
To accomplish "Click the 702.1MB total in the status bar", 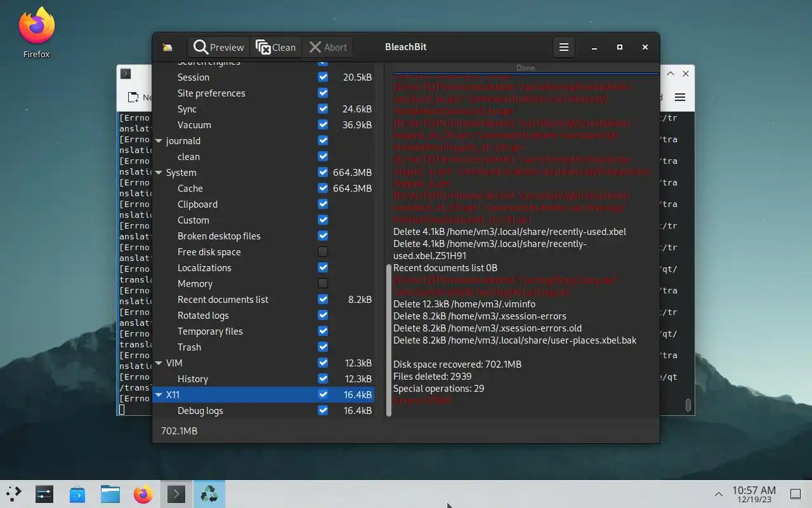I will pyautogui.click(x=179, y=431).
